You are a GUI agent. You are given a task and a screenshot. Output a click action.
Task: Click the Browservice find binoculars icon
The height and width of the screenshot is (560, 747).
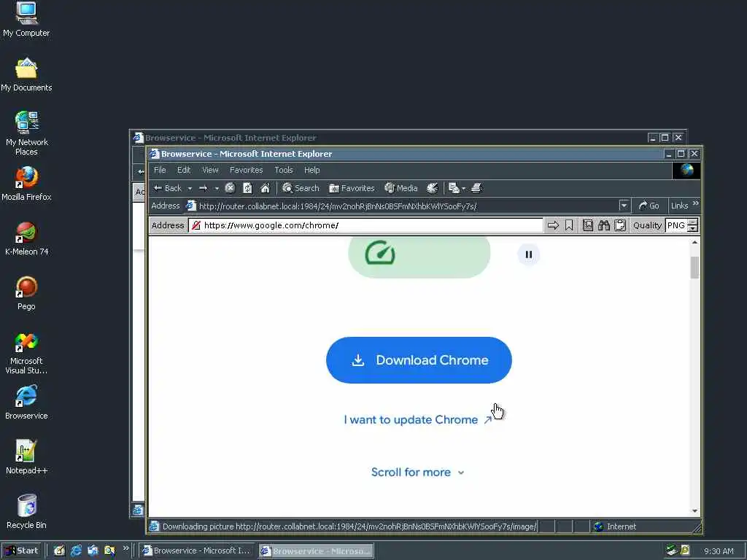604,225
